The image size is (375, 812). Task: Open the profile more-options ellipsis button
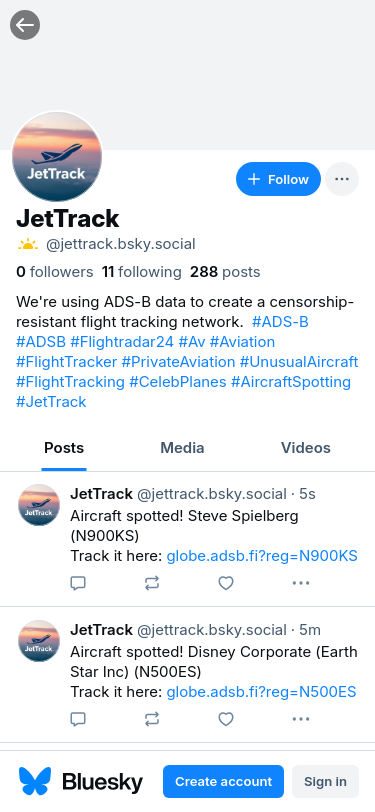click(x=342, y=179)
